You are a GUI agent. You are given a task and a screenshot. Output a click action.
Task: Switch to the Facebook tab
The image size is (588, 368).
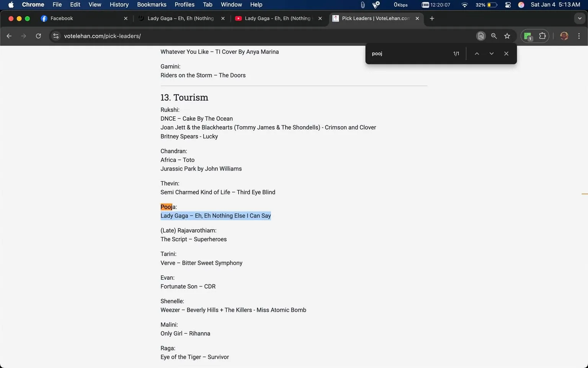pyautogui.click(x=61, y=18)
